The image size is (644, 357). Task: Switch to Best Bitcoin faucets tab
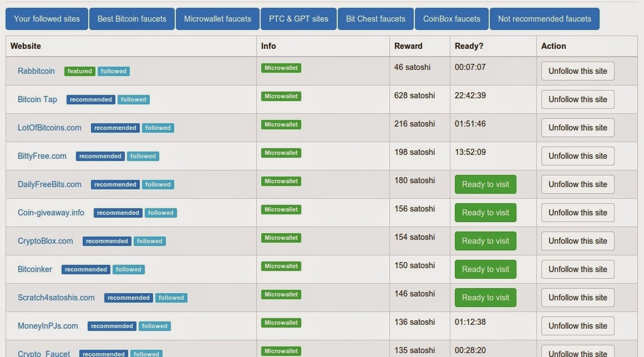click(132, 19)
